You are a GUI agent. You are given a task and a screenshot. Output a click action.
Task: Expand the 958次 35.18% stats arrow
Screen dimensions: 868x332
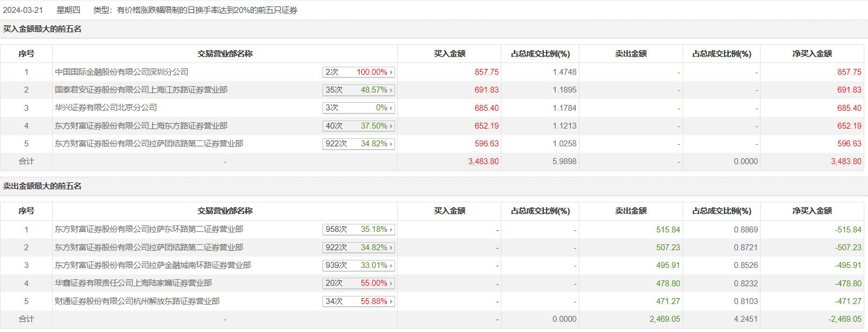point(391,229)
